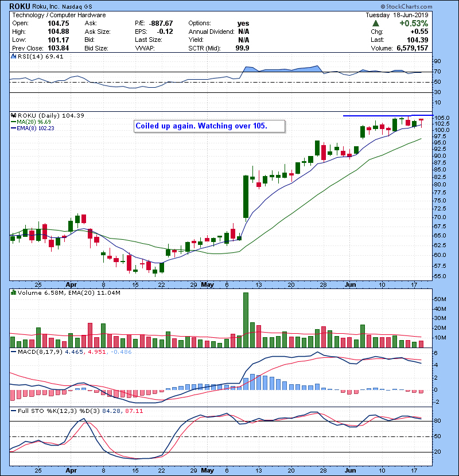
Task: Click the Chg value +0.55
Action: tap(419, 32)
